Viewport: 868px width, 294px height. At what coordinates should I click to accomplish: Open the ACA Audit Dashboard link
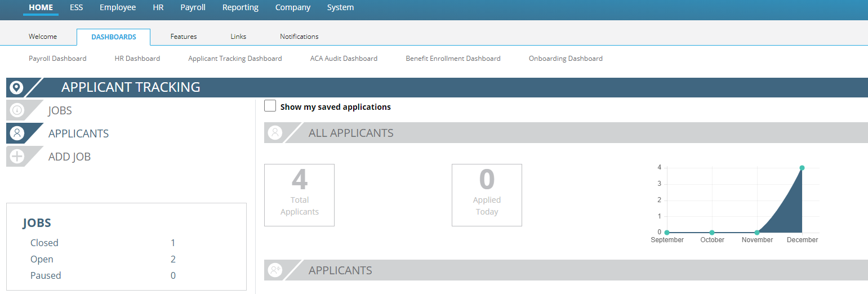(x=344, y=59)
